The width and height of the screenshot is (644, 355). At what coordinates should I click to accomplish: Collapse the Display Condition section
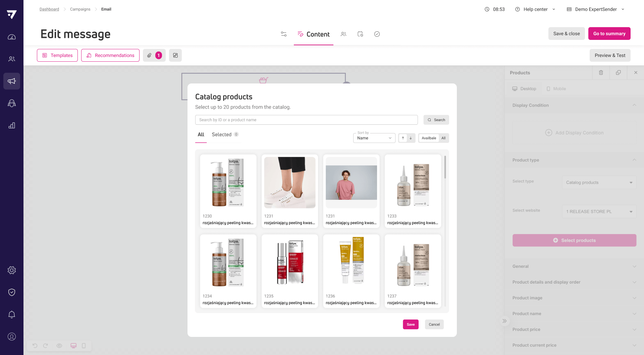pyautogui.click(x=574, y=105)
